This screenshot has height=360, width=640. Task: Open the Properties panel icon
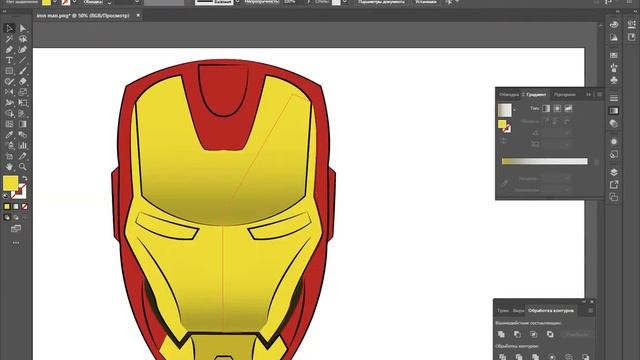[631, 24]
